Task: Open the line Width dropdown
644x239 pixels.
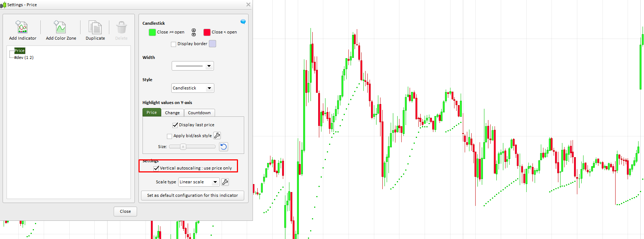Action: pyautogui.click(x=192, y=66)
